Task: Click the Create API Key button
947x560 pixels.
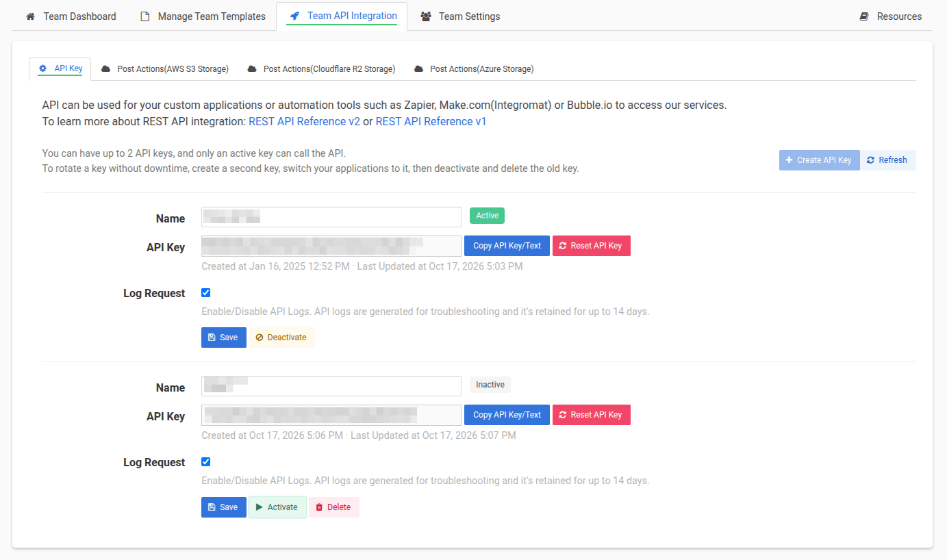Action: 819,160
